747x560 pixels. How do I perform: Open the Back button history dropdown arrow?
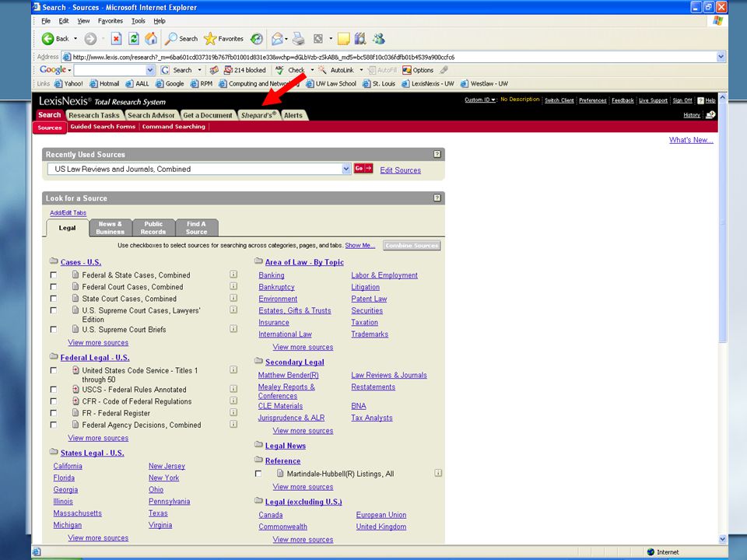(x=75, y=39)
